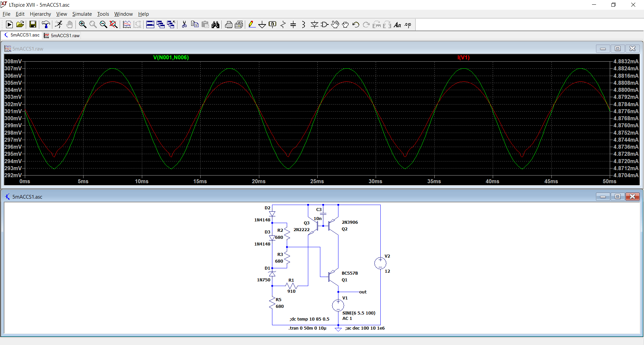Click the ;dc temp 10 85 0.5 comment
This screenshot has height=345, width=644.
(x=310, y=319)
